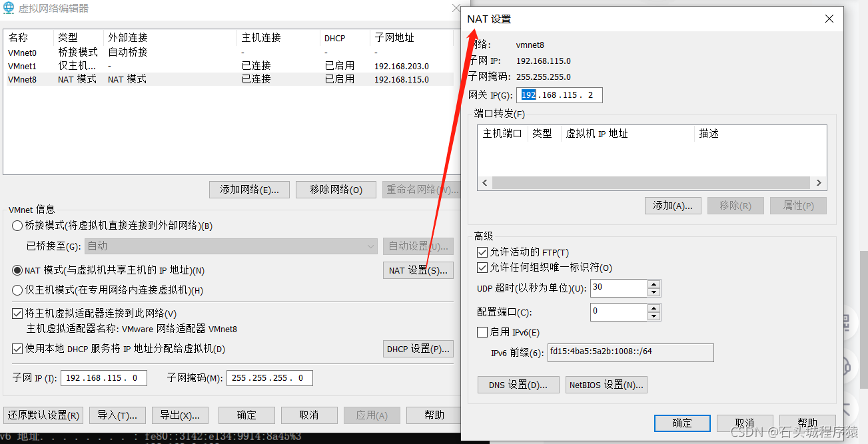Viewport: 868px width, 444px height.
Task: Click the 子网地址 column header
Action: [412, 38]
